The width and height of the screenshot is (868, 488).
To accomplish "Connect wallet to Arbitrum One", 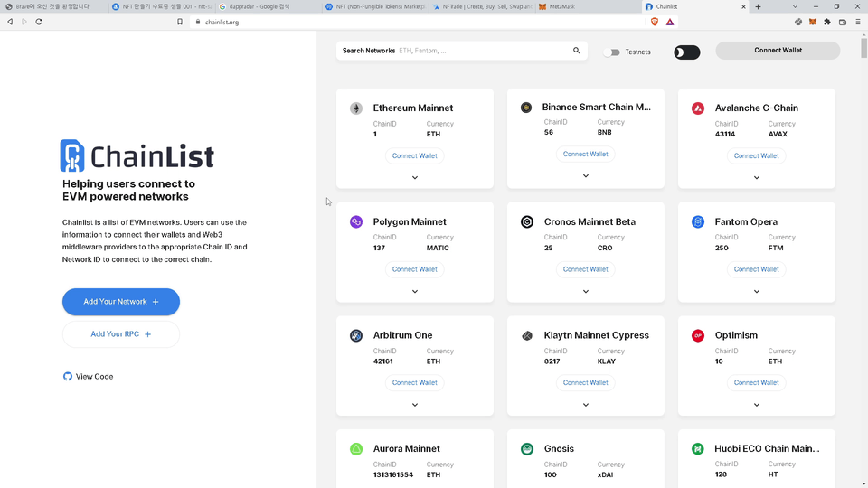I will coord(415,383).
